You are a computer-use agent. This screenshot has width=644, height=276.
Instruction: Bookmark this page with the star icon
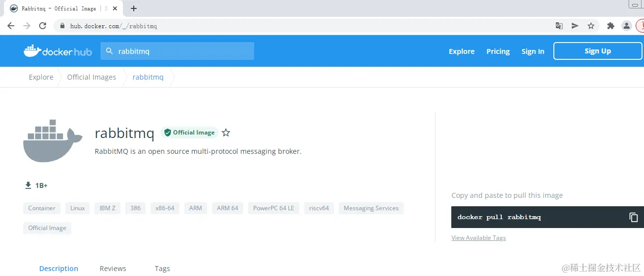(x=591, y=26)
